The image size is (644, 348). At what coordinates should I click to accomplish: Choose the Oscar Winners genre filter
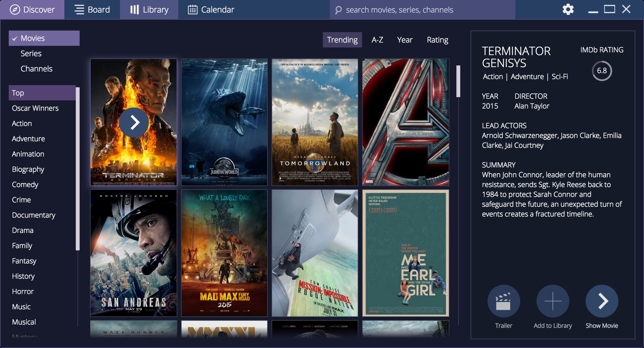[x=35, y=108]
